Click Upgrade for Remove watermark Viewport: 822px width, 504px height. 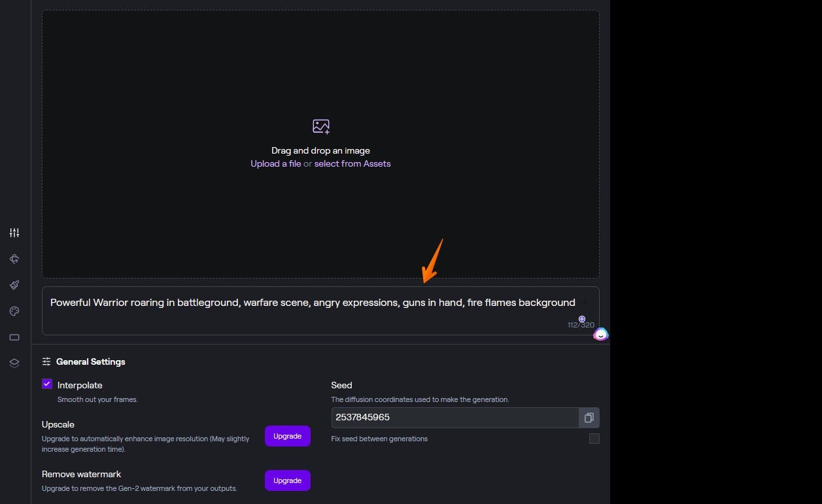(287, 480)
